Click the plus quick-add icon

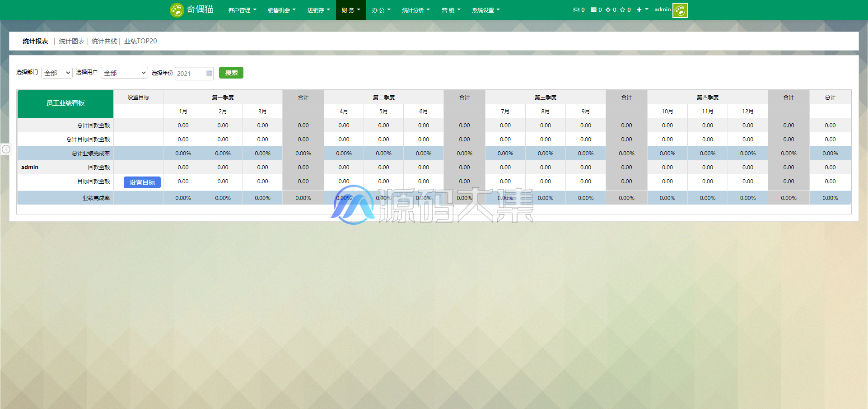[639, 10]
